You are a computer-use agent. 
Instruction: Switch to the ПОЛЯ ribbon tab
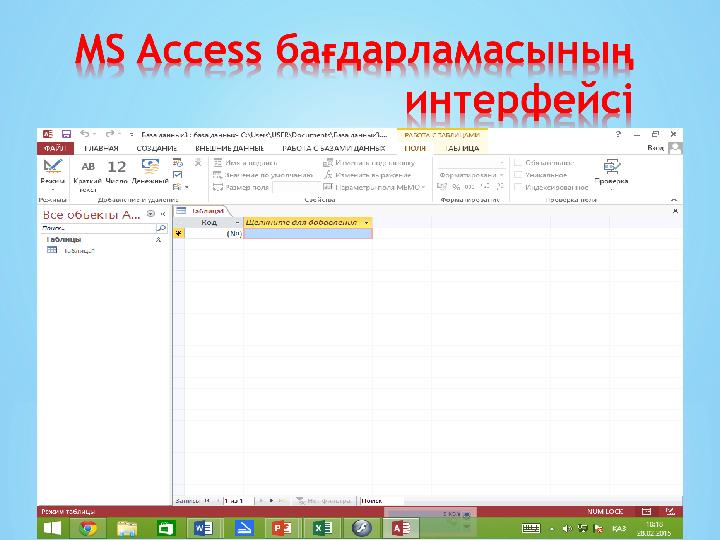415,148
